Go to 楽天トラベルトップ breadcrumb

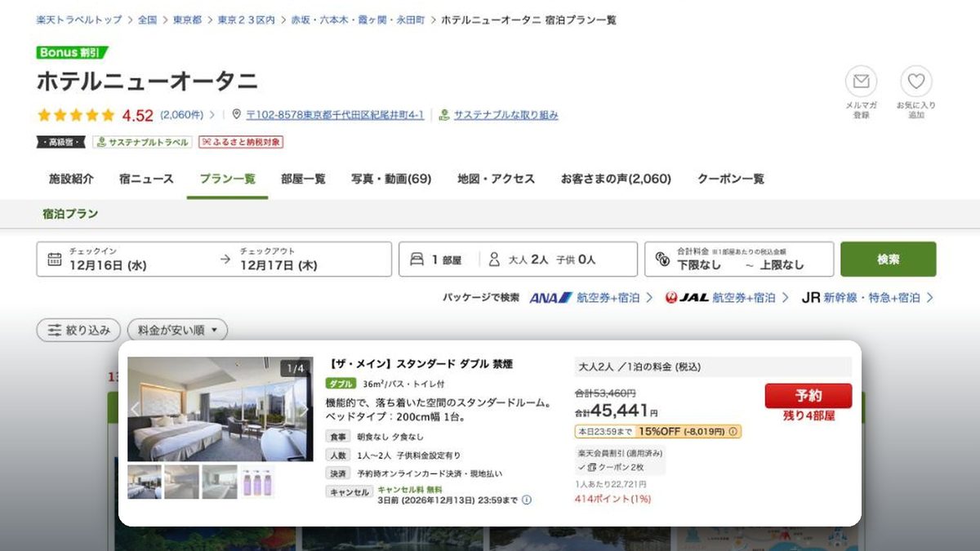point(79,20)
